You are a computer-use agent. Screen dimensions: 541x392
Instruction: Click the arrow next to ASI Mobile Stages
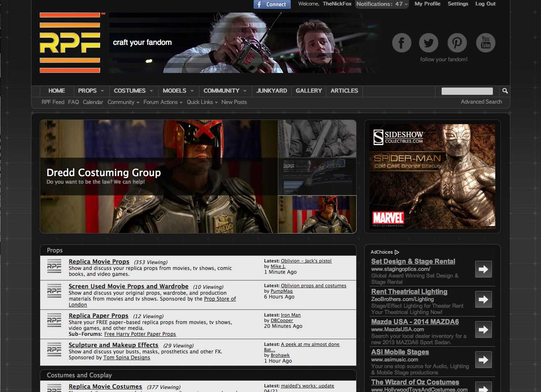tap(484, 360)
